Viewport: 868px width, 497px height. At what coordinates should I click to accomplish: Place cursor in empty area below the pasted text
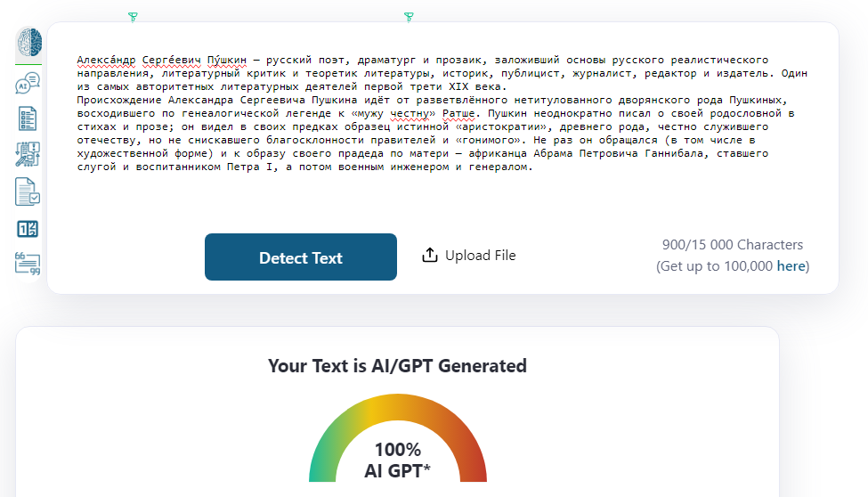[x=442, y=200]
